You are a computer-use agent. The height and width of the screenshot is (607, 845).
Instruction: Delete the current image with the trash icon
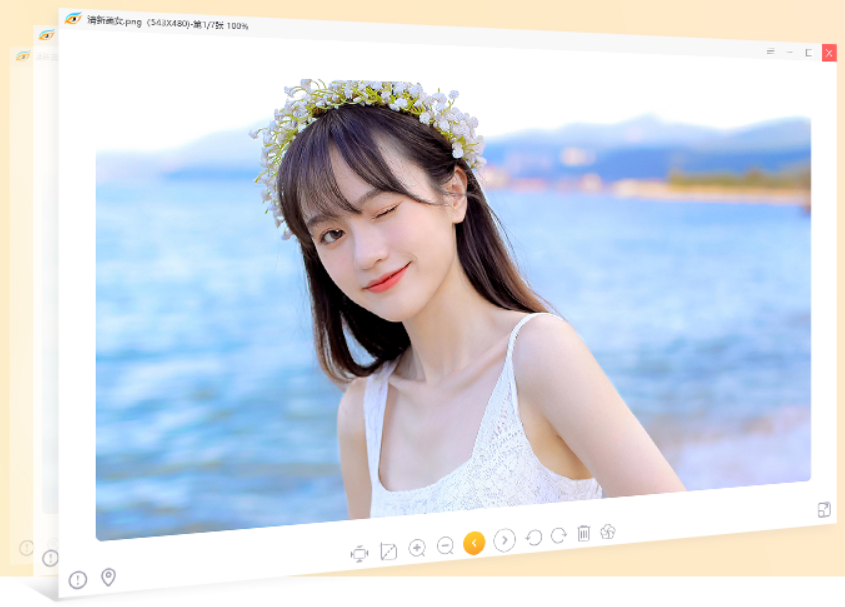[584, 533]
